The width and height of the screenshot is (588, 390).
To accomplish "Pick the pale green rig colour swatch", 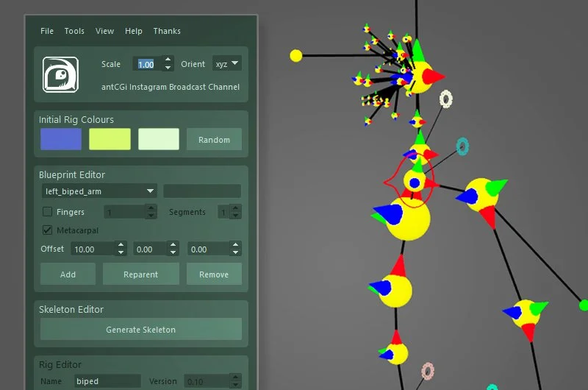I will click(159, 139).
